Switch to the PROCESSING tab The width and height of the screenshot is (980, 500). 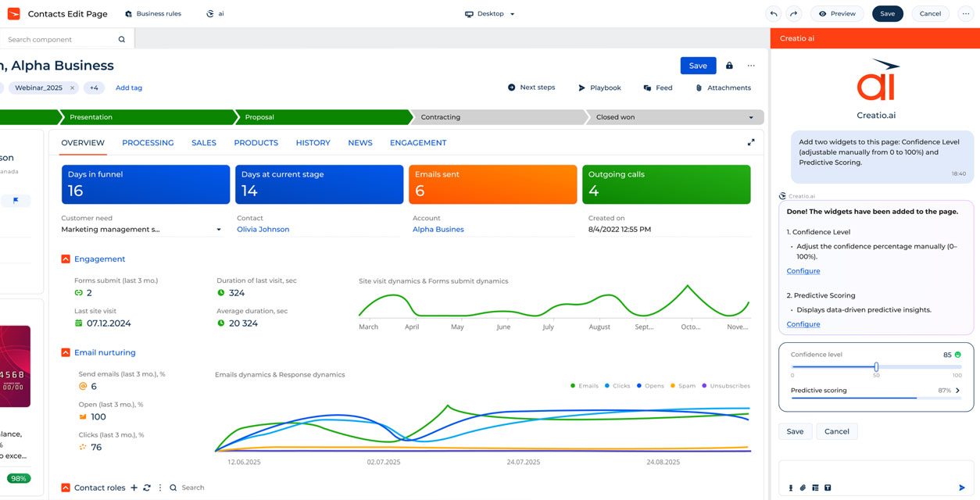pyautogui.click(x=148, y=143)
